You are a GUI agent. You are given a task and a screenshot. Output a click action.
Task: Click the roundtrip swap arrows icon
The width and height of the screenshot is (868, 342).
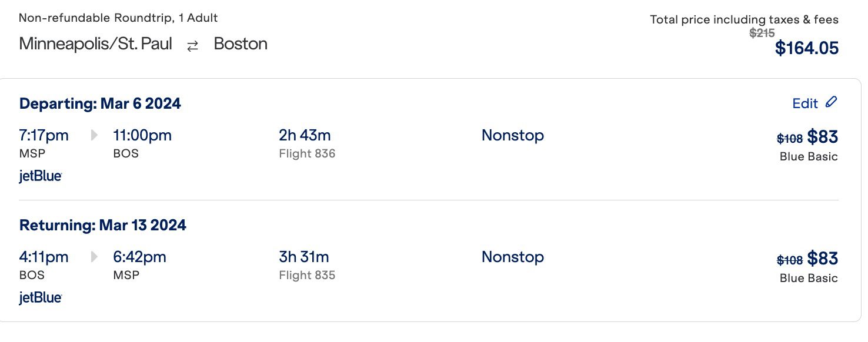tap(192, 45)
